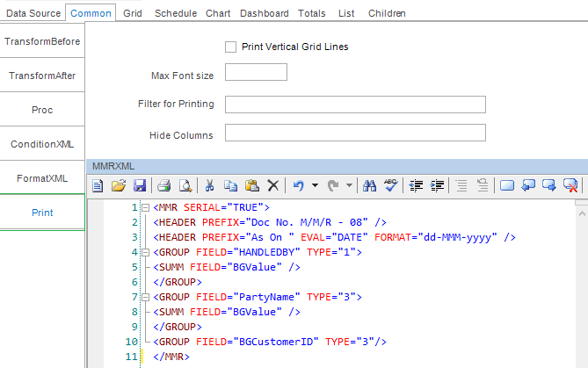The height and width of the screenshot is (368, 588).
Task: Switch to the Chart tab
Action: (x=218, y=13)
